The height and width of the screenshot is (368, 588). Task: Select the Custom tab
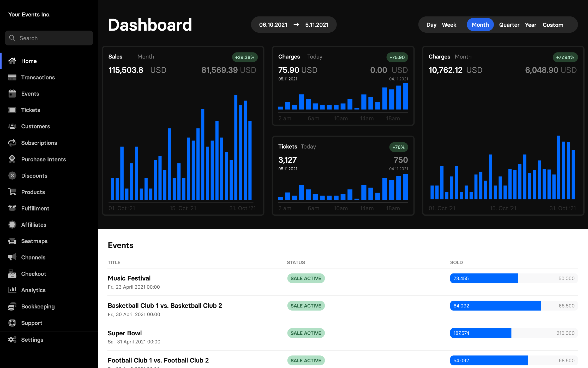click(553, 25)
